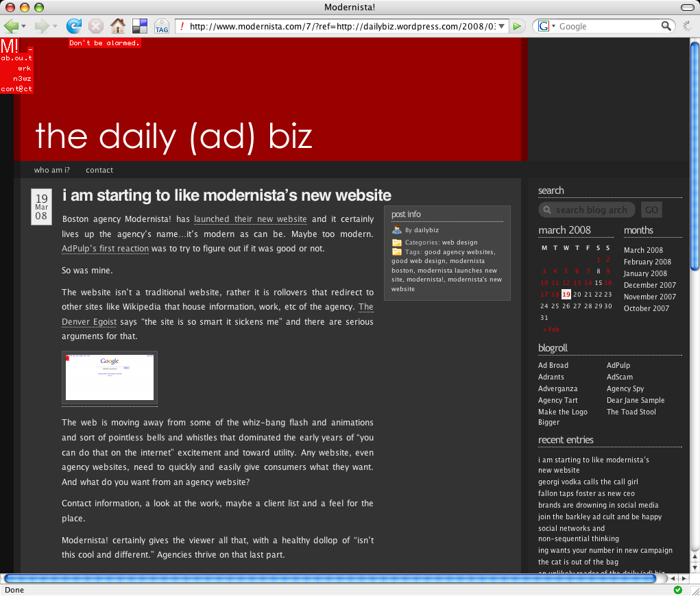
Task: Follow 'launched their new website' link
Action: coord(250,219)
